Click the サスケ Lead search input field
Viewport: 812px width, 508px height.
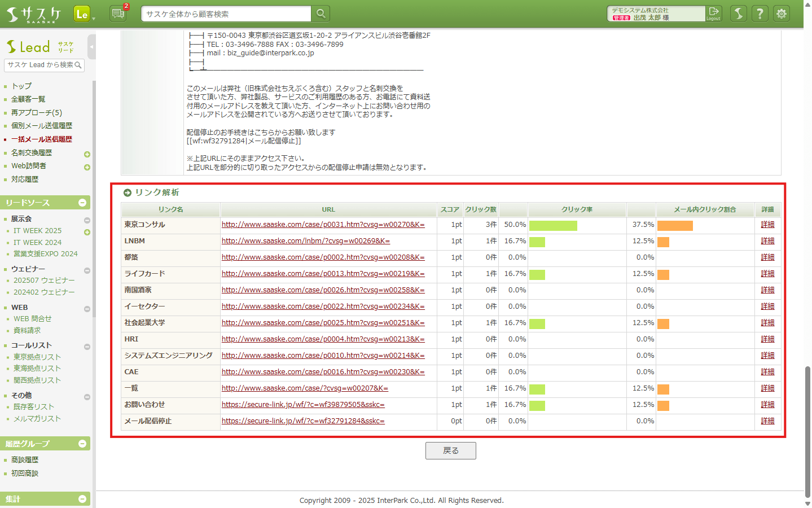point(39,65)
